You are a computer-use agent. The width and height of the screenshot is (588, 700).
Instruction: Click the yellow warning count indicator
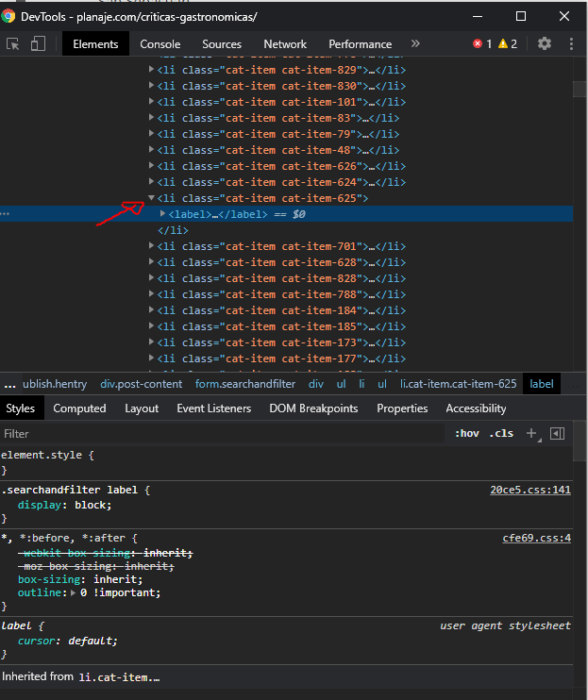tap(508, 43)
